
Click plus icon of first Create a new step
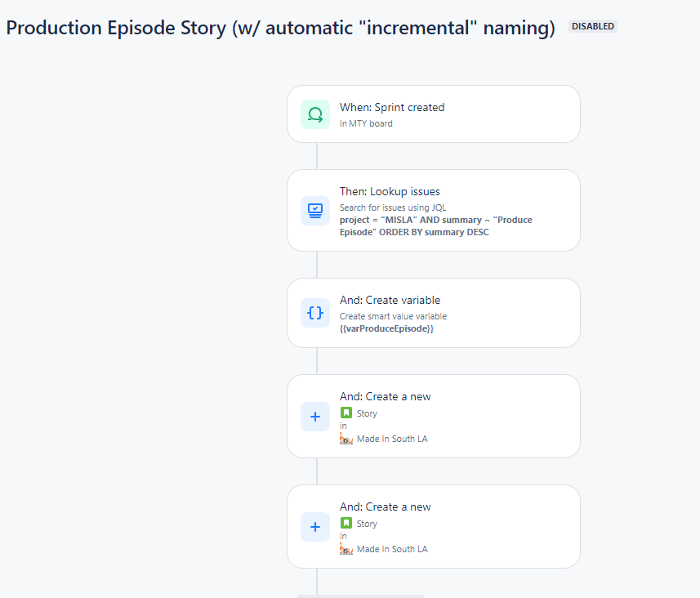coord(315,417)
